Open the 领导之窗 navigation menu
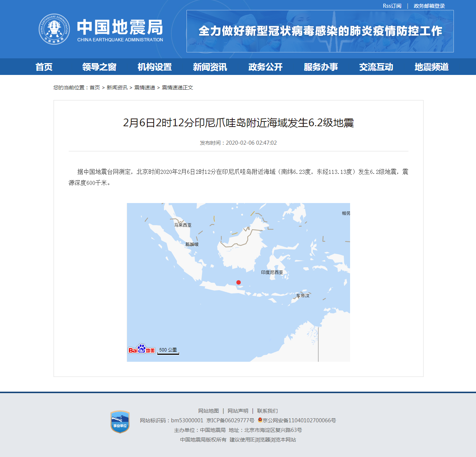This screenshot has width=476, height=457. (99, 67)
